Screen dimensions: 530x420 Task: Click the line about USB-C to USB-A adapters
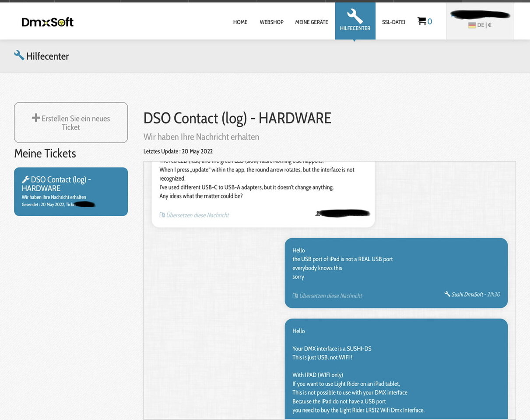click(246, 187)
